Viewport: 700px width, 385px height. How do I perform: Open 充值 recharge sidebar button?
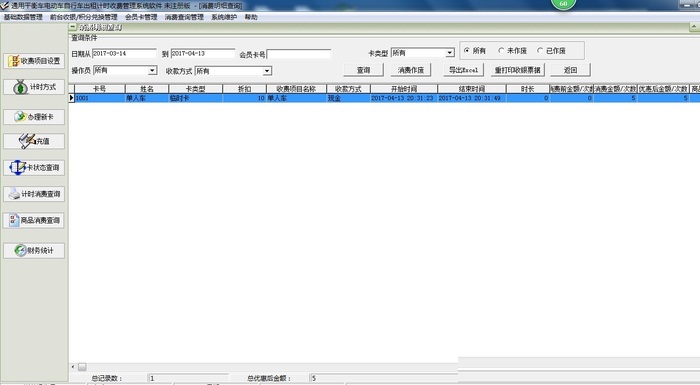click(34, 141)
